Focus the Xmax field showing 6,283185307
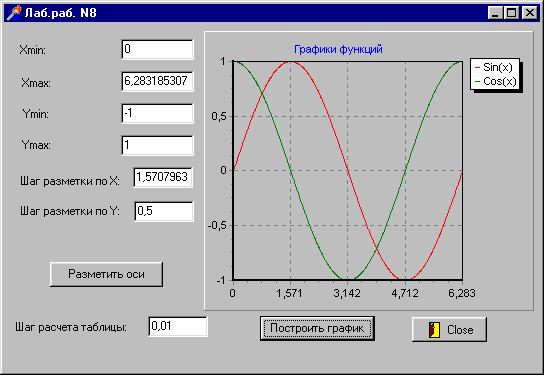545x376 pixels. [157, 81]
